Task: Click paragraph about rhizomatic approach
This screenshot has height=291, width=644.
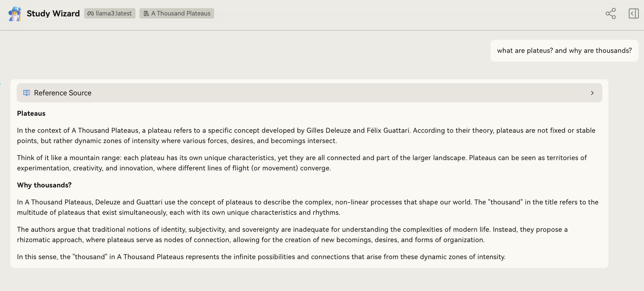Action: (x=292, y=235)
